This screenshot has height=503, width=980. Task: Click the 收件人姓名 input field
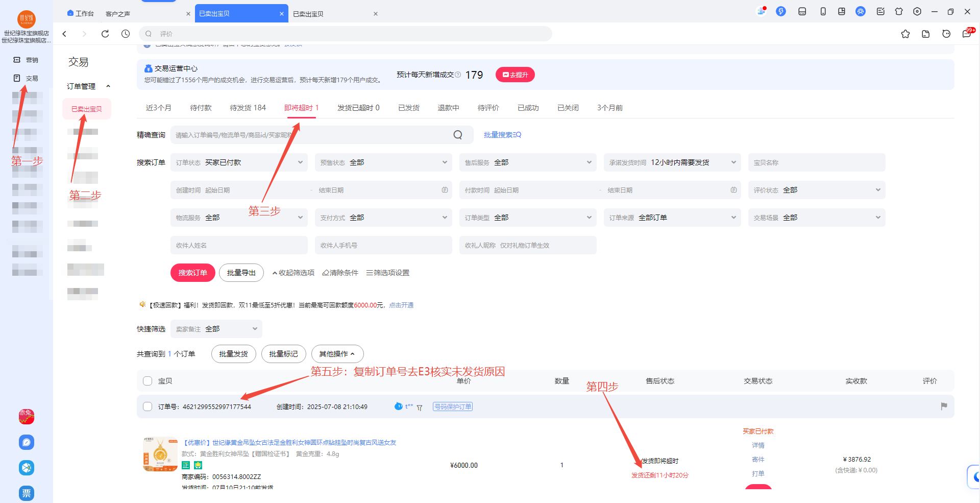239,245
